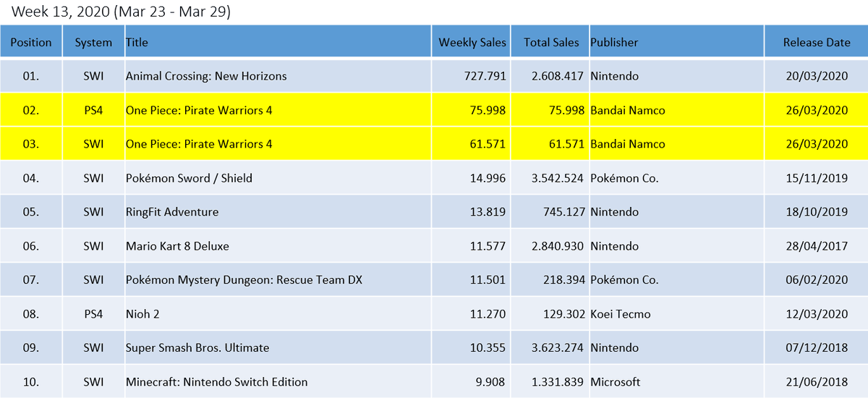Select Mario Kart 8 Deluxe title
Image resolution: width=868 pixels, height=398 pixels.
point(177,246)
